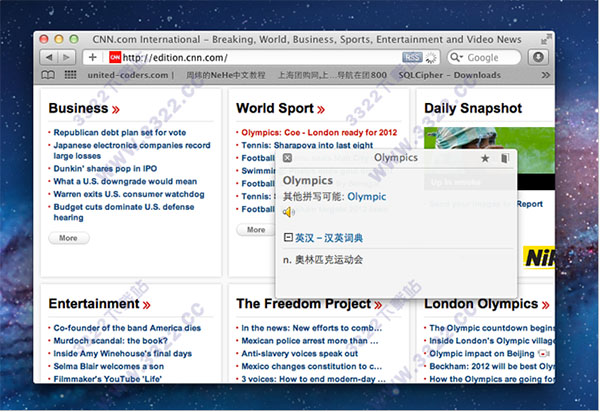The height and width of the screenshot is (412, 600).
Task: Follow the alternate spelling link Olympic
Action: (x=367, y=197)
